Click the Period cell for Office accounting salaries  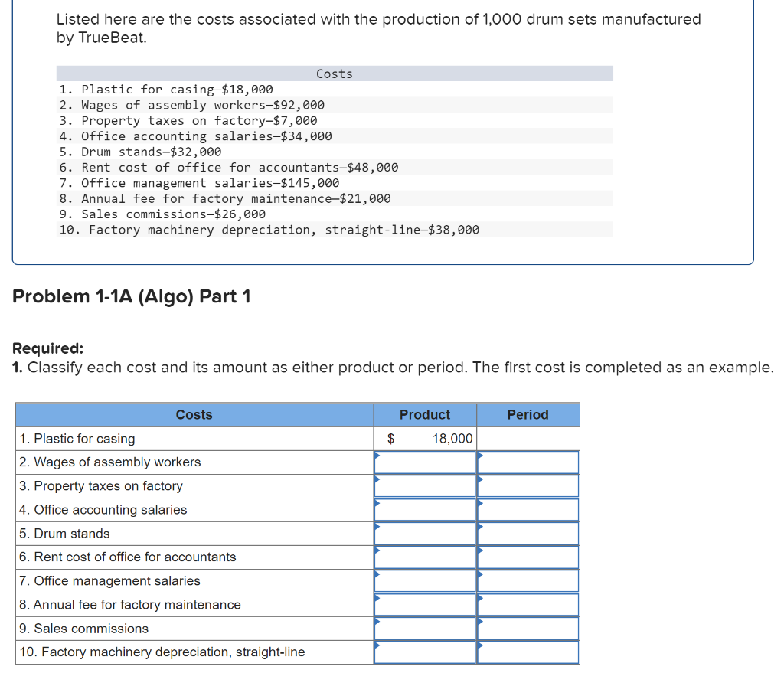point(528,509)
